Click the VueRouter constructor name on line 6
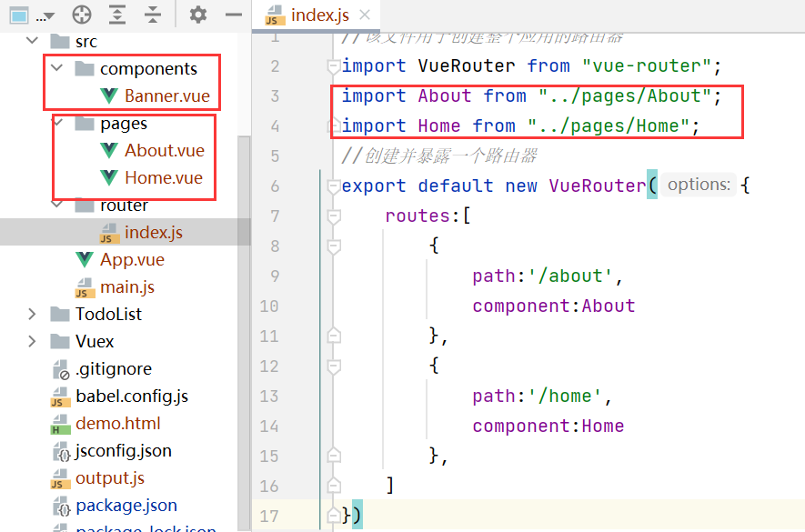This screenshot has height=532, width=805. (x=597, y=186)
